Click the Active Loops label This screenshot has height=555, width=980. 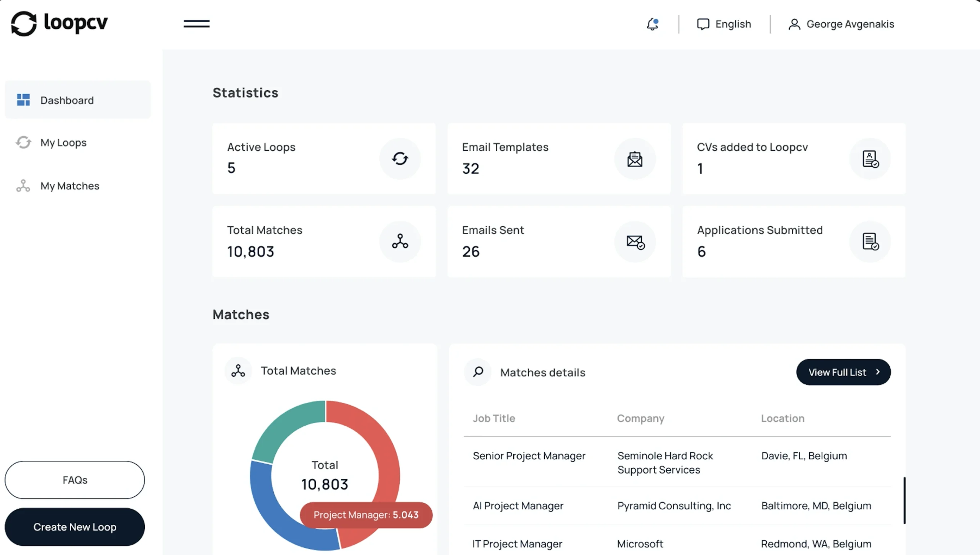[x=261, y=147]
